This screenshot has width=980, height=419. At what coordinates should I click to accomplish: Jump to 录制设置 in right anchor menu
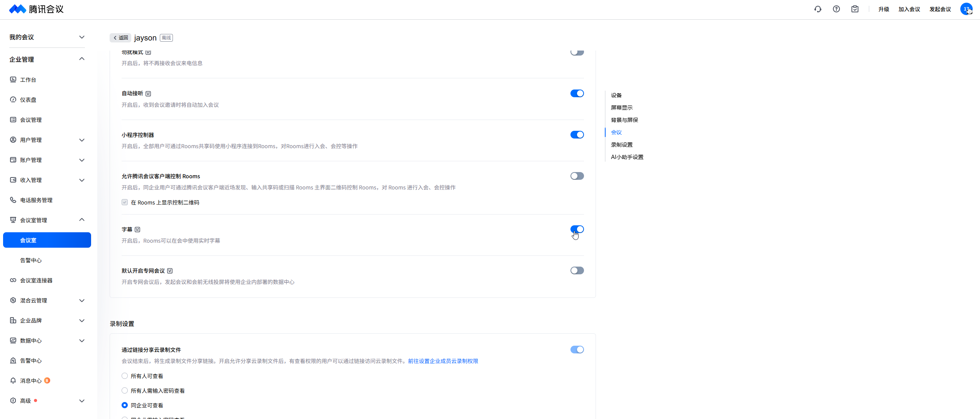click(x=621, y=145)
